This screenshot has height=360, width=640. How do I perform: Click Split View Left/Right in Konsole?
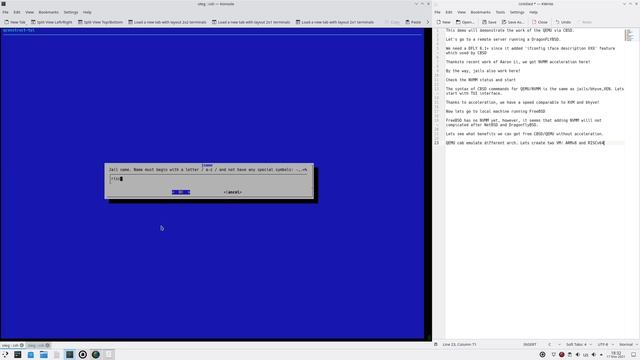click(51, 22)
